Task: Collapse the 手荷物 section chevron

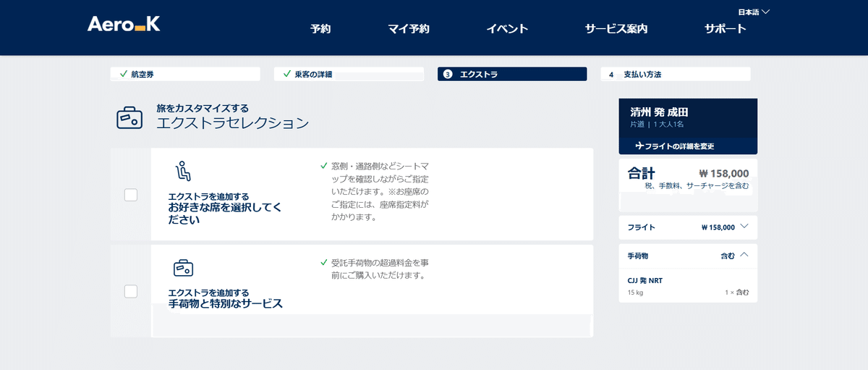Action: (744, 255)
